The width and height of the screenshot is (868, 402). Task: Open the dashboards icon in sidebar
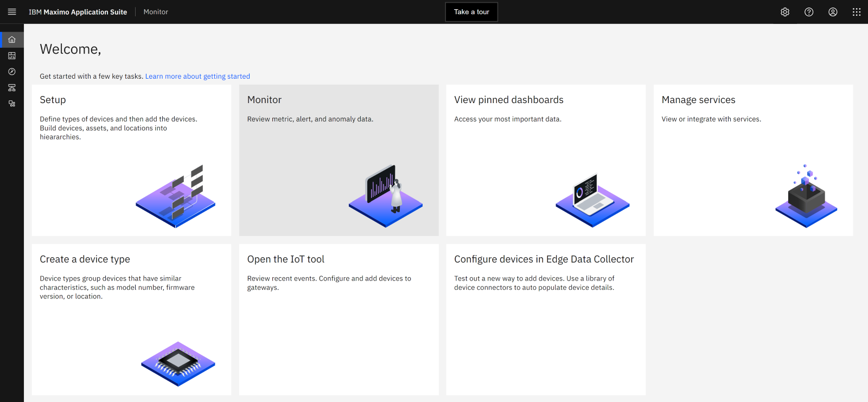click(x=12, y=55)
